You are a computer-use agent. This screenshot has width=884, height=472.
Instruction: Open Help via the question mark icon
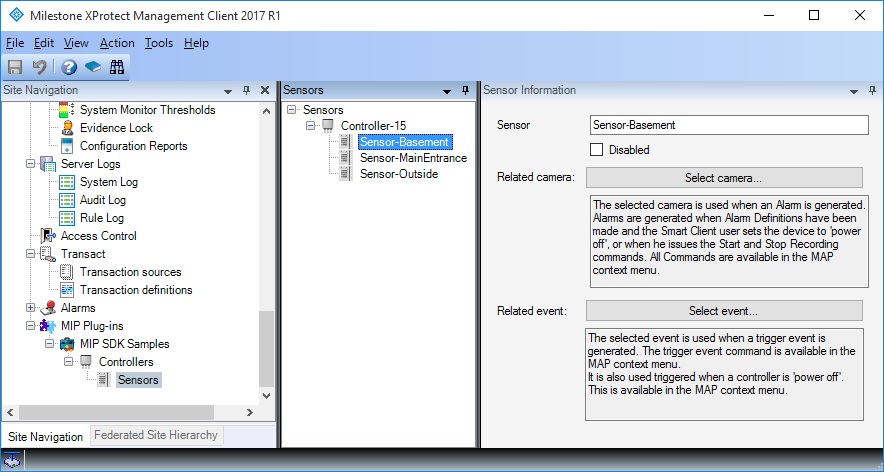tap(69, 68)
